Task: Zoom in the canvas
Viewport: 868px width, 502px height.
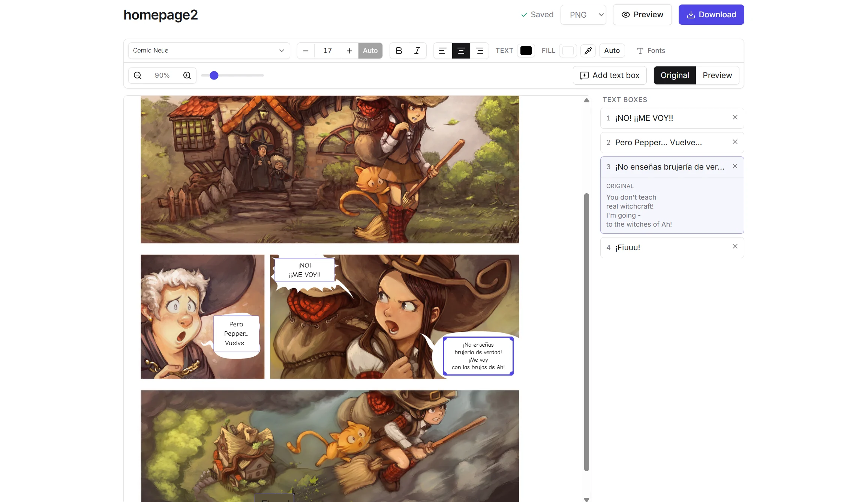Action: pyautogui.click(x=187, y=75)
